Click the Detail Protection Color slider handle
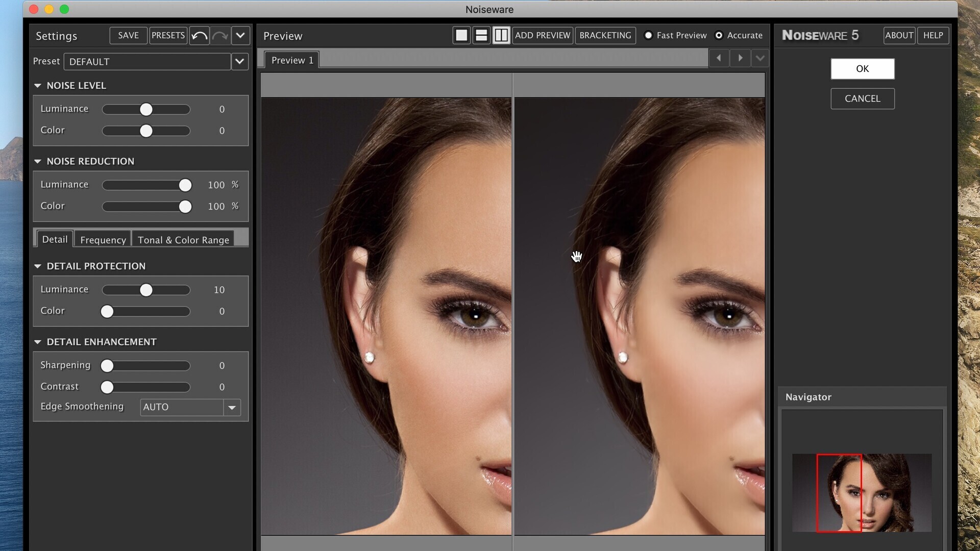 tap(107, 311)
